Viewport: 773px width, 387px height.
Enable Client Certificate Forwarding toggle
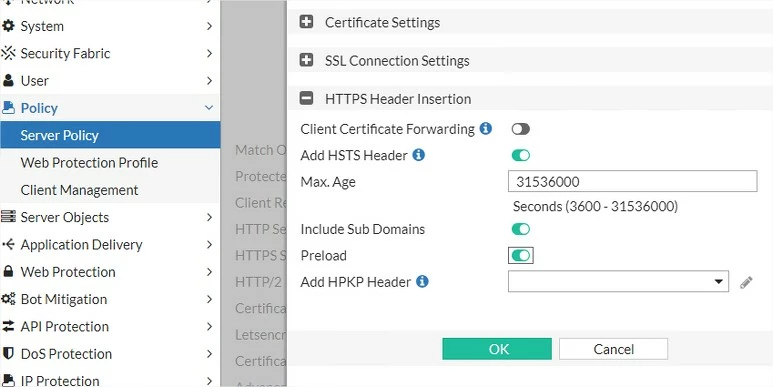521,129
